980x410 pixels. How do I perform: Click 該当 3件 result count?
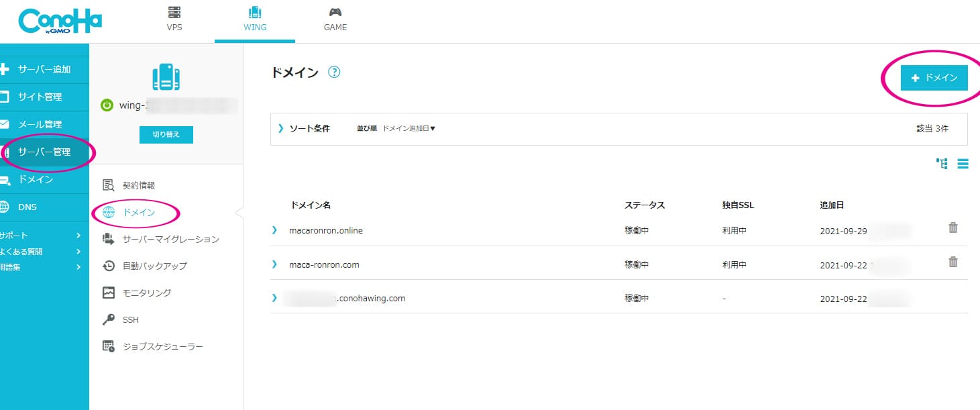(932, 128)
